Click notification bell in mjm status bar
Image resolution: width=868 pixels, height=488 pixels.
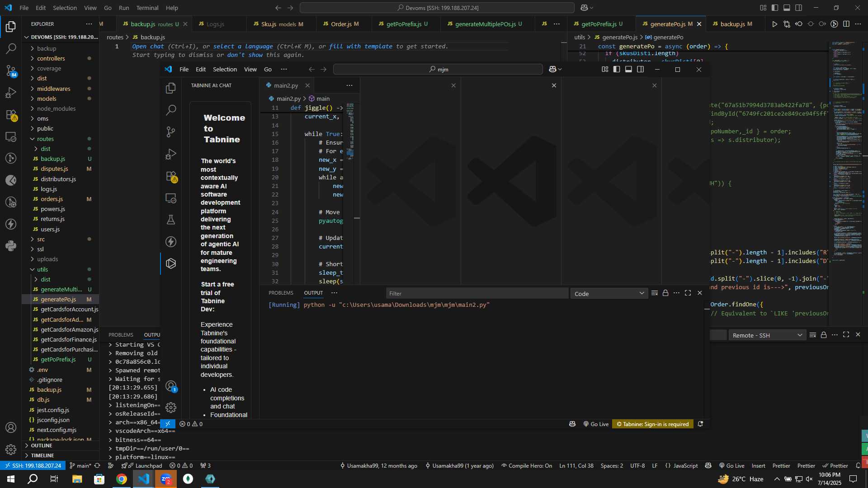point(700,424)
